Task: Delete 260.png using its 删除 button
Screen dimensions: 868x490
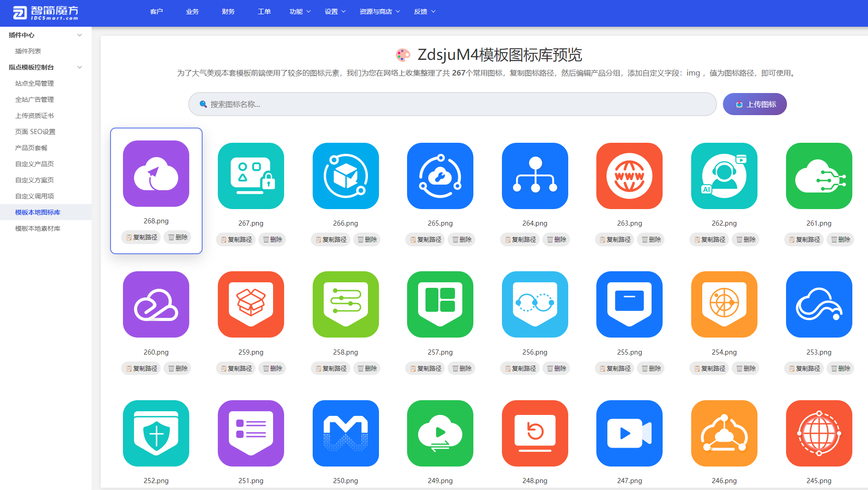Action: pos(178,368)
